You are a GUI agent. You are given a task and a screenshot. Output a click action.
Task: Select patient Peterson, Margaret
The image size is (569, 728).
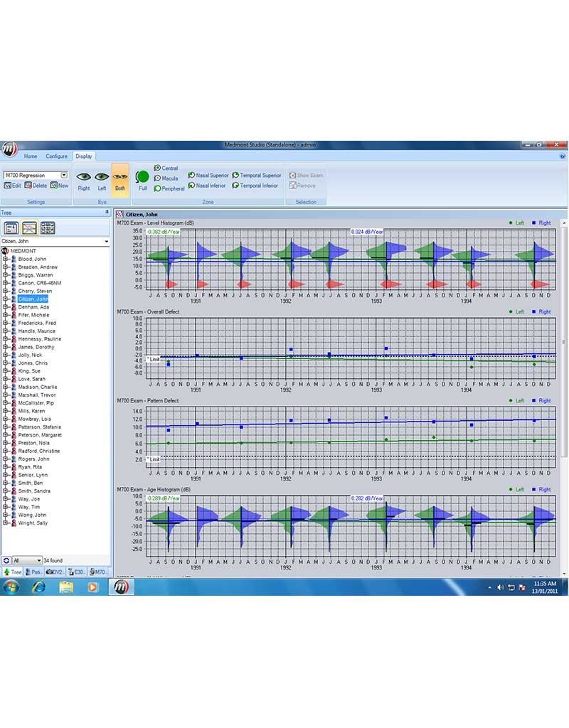pyautogui.click(x=40, y=435)
